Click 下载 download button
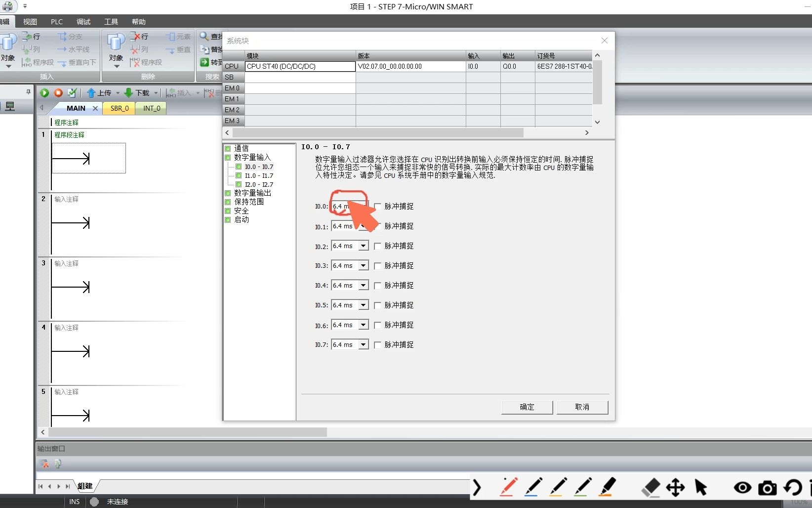812x508 pixels. point(137,93)
